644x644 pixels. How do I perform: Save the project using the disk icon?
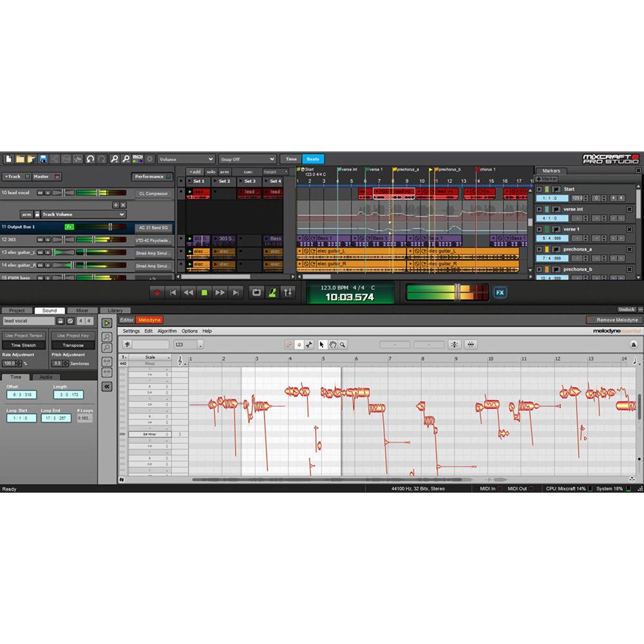pos(43,158)
